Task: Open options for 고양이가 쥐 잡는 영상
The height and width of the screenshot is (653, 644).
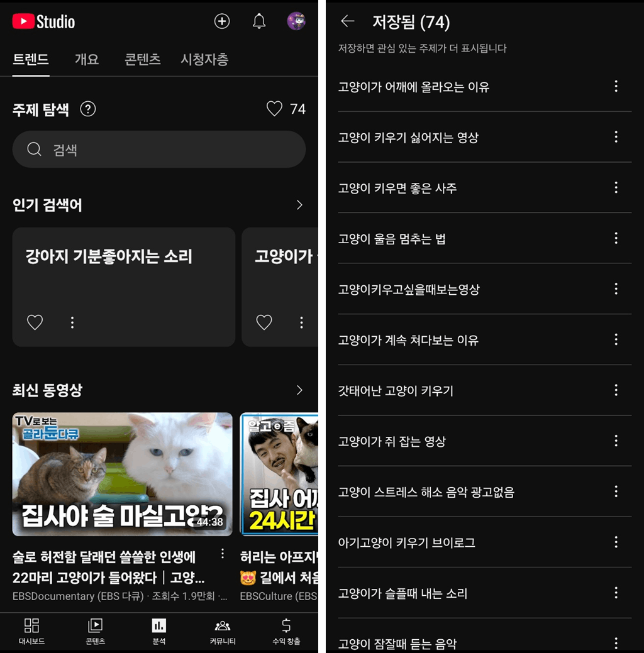Action: click(x=616, y=441)
